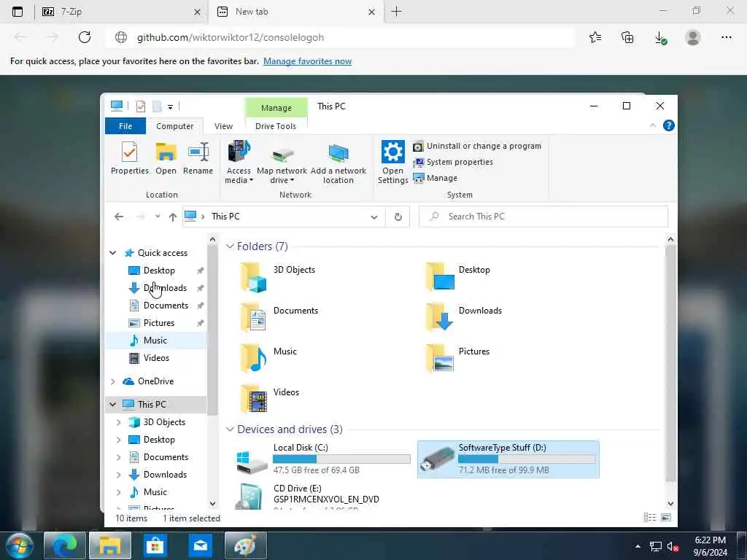This screenshot has width=747, height=560.
Task: Open browser Collections icon
Action: pos(627,37)
